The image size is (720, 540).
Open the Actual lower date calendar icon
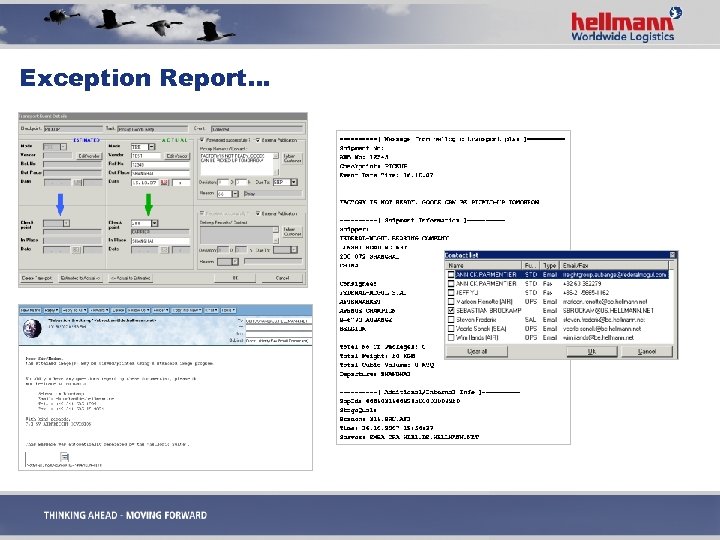[164, 250]
